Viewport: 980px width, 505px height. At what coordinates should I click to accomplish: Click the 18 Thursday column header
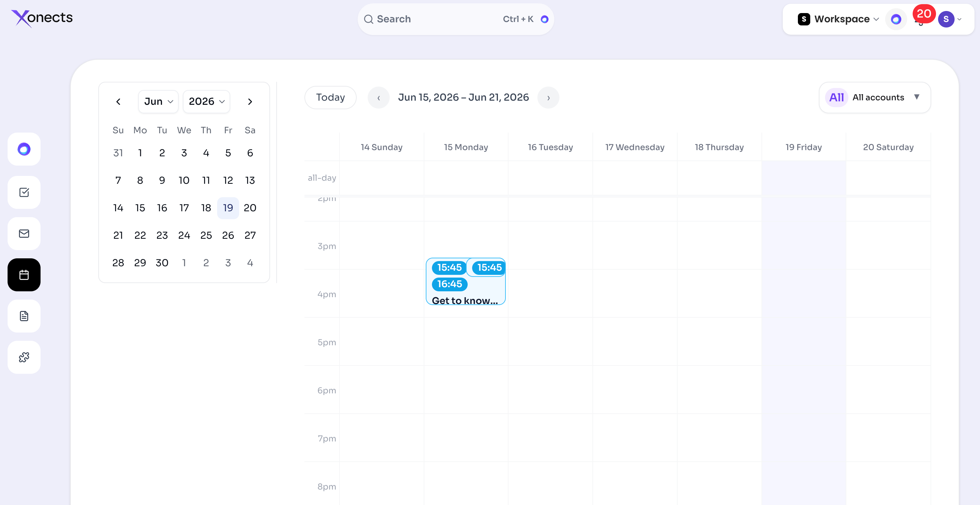720,147
